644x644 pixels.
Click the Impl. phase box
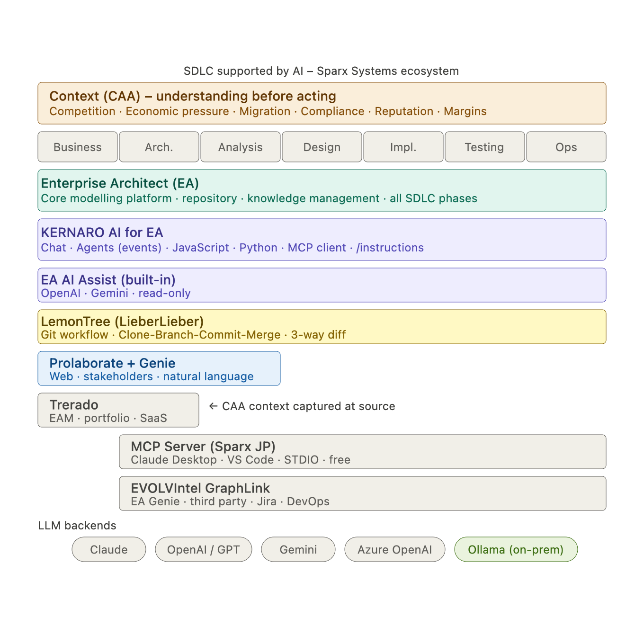click(403, 147)
